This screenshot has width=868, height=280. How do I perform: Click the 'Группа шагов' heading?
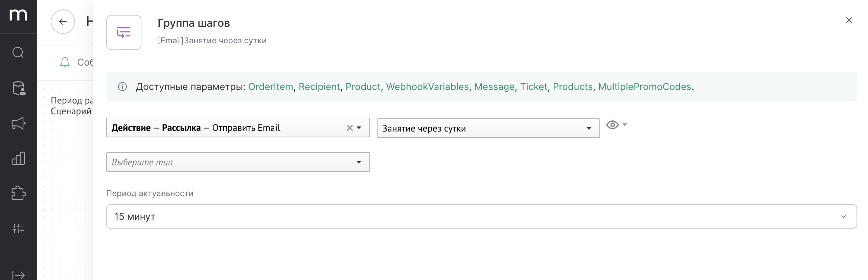[x=194, y=23]
